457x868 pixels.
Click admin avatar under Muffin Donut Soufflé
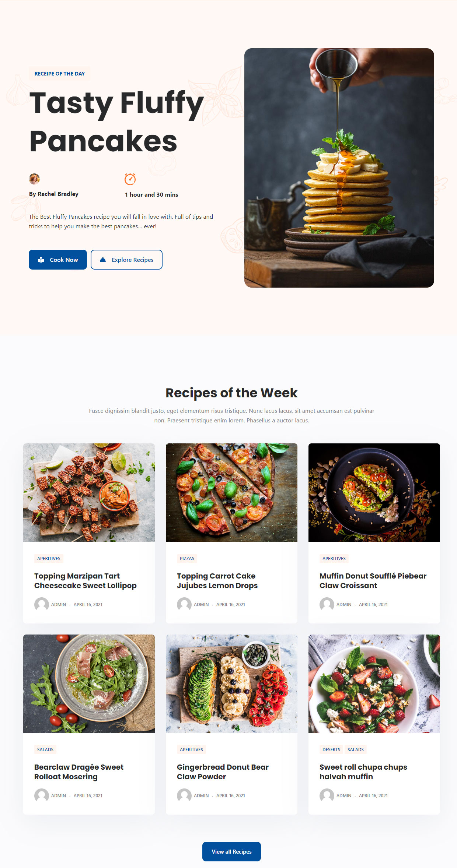pyautogui.click(x=327, y=604)
